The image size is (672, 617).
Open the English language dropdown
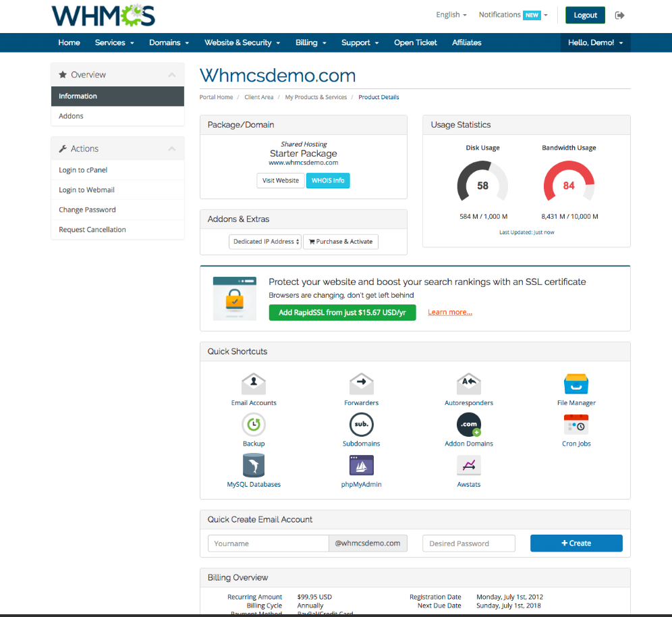[x=451, y=15]
